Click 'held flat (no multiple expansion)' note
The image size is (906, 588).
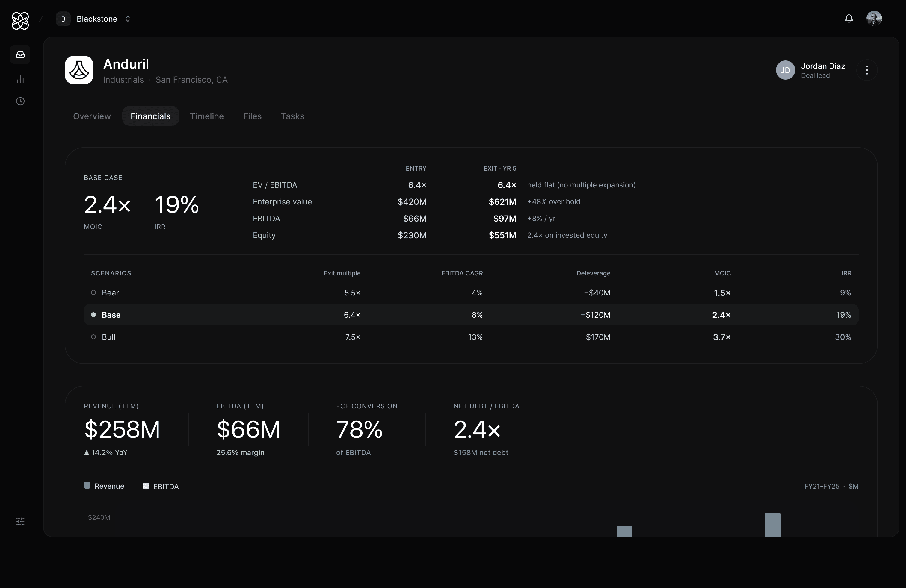click(581, 185)
